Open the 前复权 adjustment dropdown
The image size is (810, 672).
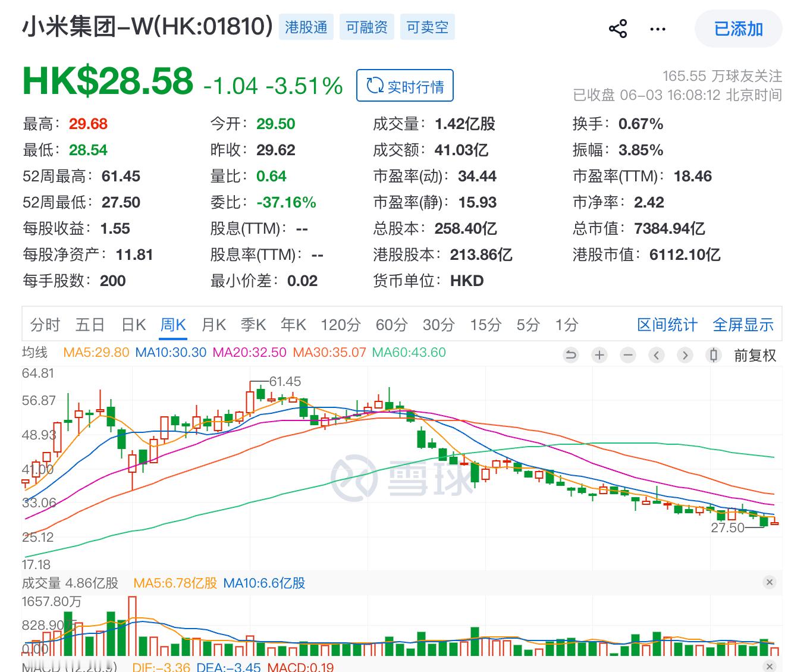pos(755,356)
